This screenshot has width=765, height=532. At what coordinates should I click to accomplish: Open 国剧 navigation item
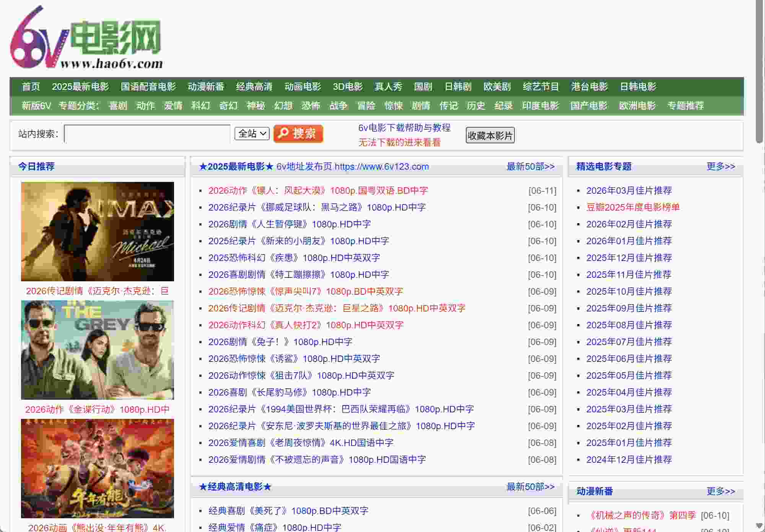(423, 87)
